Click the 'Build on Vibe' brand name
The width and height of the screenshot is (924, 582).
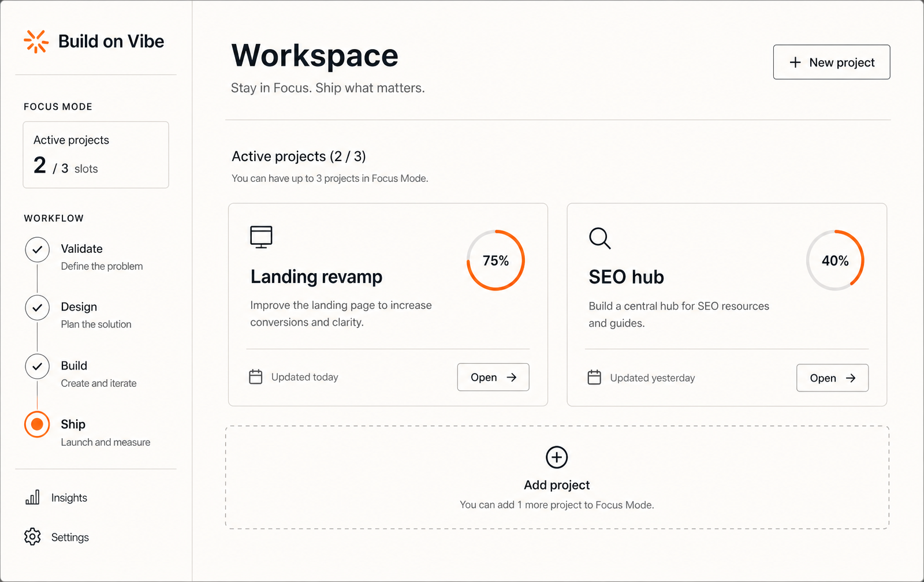[111, 42]
